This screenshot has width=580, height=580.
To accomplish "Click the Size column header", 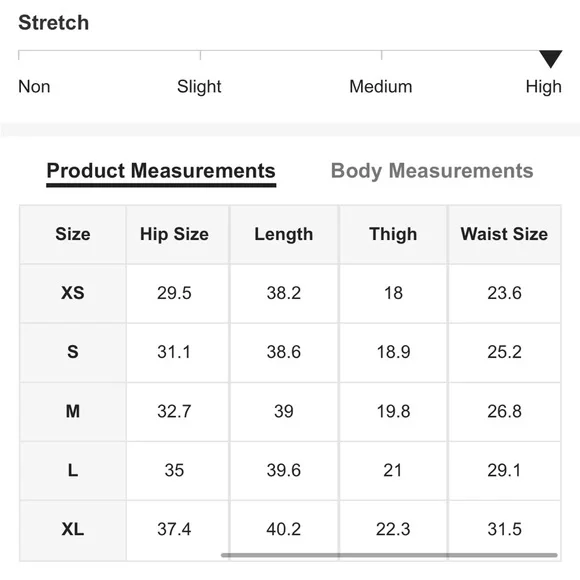I will [x=72, y=234].
